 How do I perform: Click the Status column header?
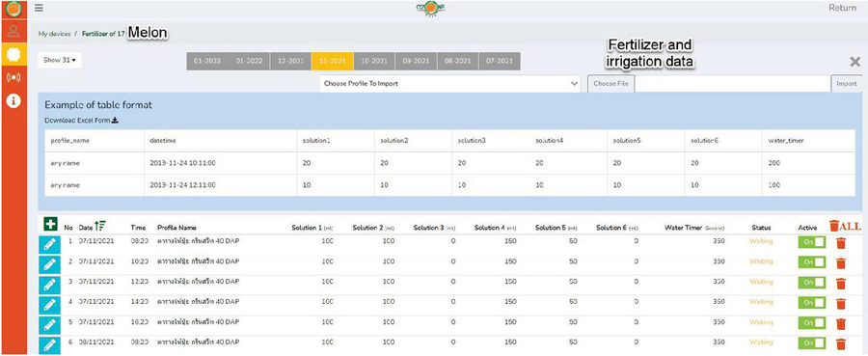pyautogui.click(x=761, y=228)
